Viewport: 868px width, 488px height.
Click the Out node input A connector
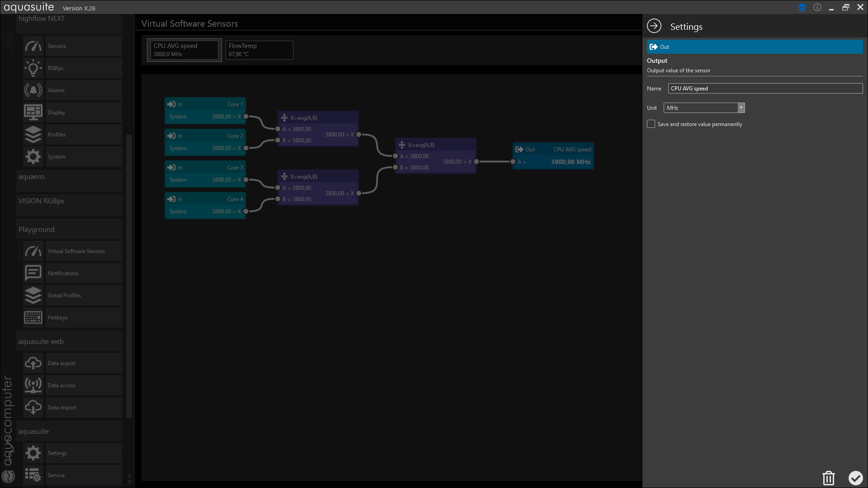pyautogui.click(x=513, y=162)
